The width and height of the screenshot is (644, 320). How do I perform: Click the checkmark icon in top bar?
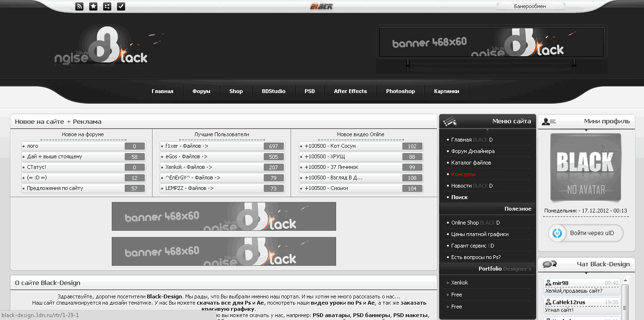coord(121,6)
